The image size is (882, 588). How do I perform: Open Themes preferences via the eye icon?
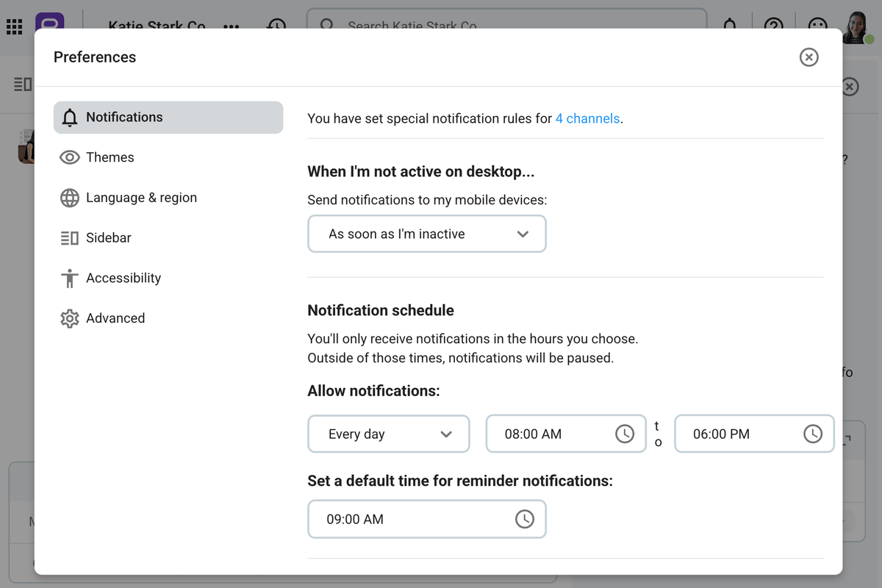70,157
